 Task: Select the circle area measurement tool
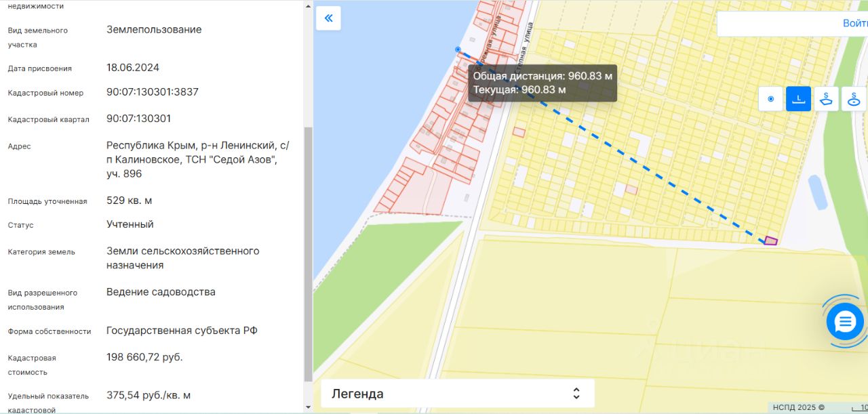pos(854,99)
